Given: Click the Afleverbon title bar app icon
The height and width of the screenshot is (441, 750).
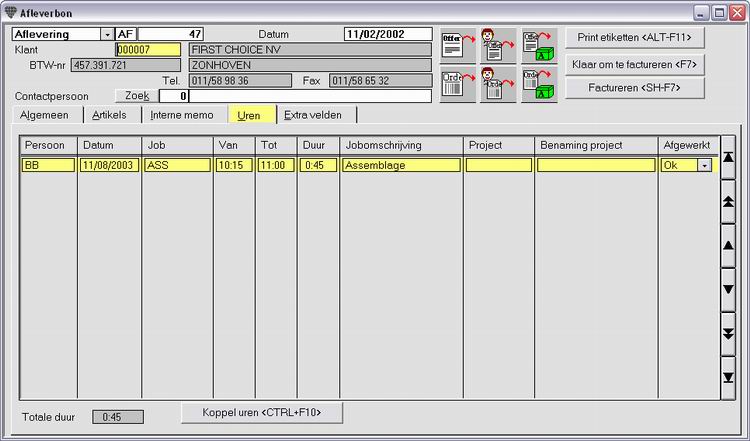Looking at the screenshot, I should pyautogui.click(x=10, y=12).
